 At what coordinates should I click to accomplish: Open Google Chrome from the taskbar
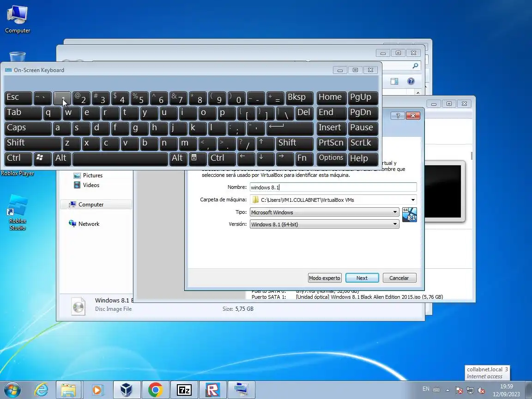click(155, 390)
